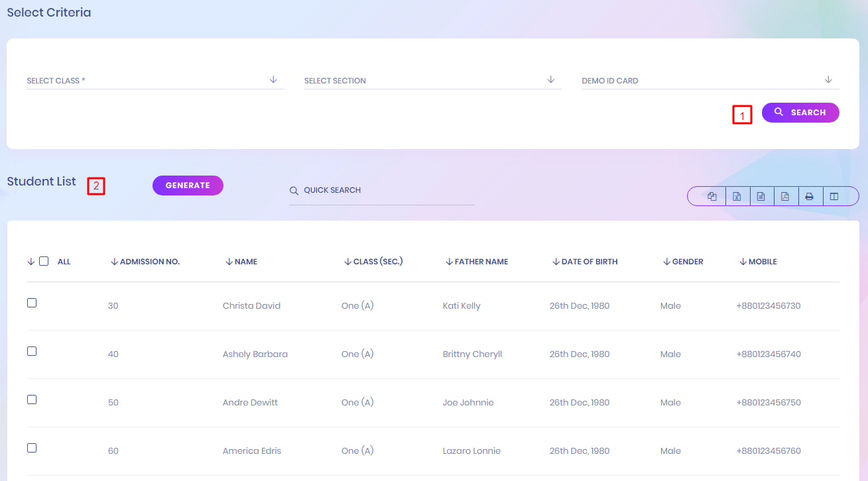Copy the student table to clipboard

tap(712, 196)
